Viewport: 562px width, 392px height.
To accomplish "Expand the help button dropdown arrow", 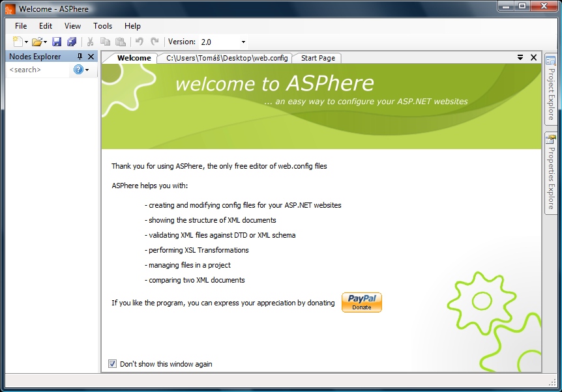I will point(88,70).
